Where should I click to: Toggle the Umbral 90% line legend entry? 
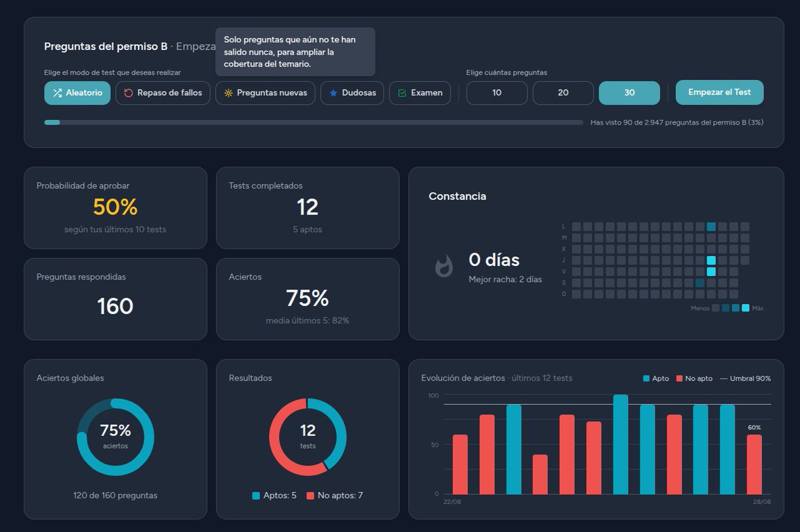[745, 379]
